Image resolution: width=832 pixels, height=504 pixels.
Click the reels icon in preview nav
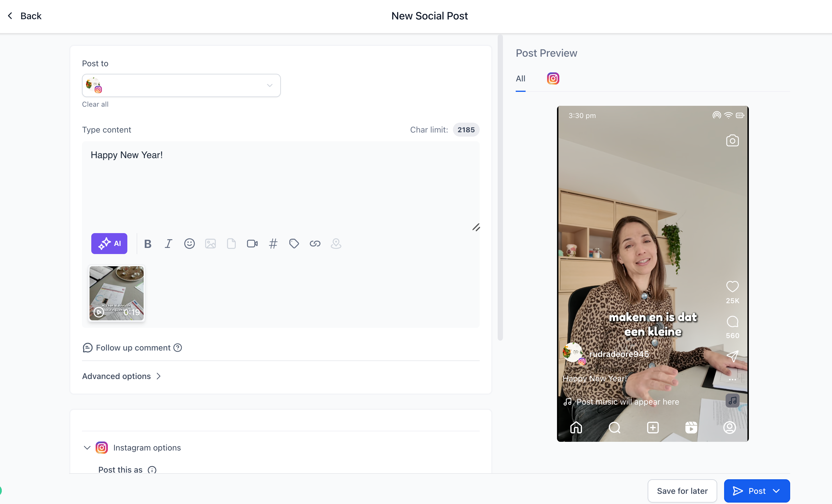691,427
